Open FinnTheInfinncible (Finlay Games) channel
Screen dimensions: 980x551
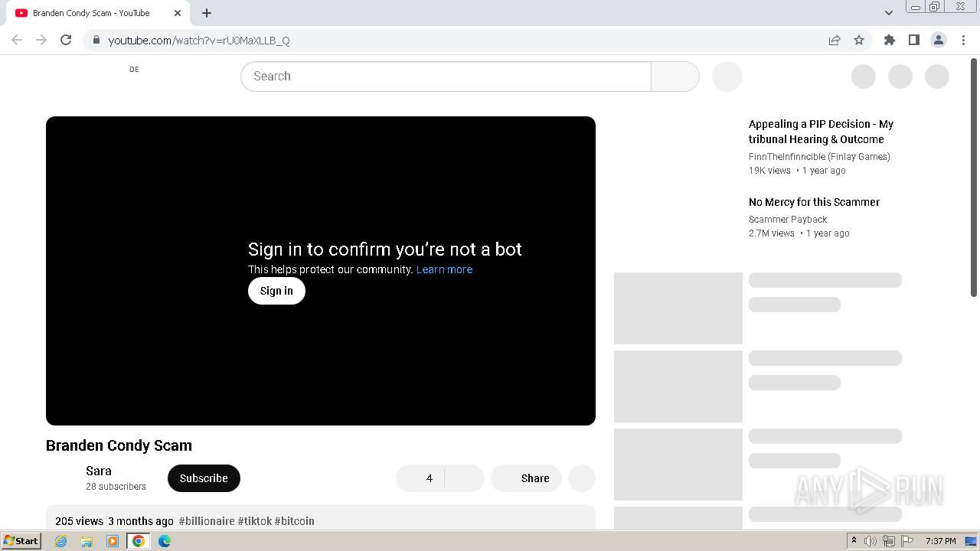819,157
